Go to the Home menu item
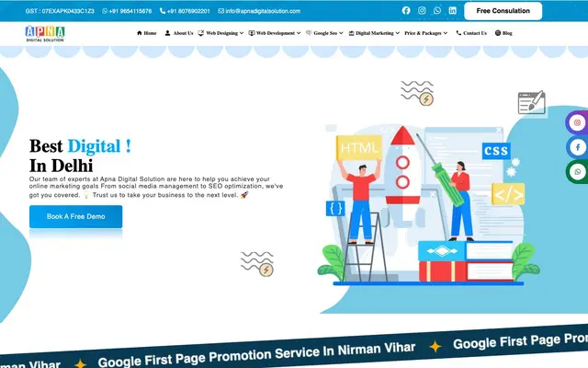 (x=147, y=33)
